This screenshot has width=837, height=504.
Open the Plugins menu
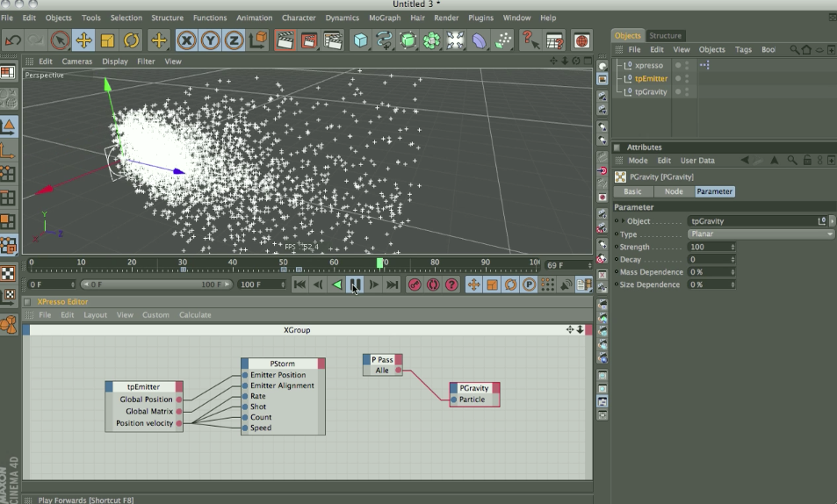pyautogui.click(x=481, y=18)
